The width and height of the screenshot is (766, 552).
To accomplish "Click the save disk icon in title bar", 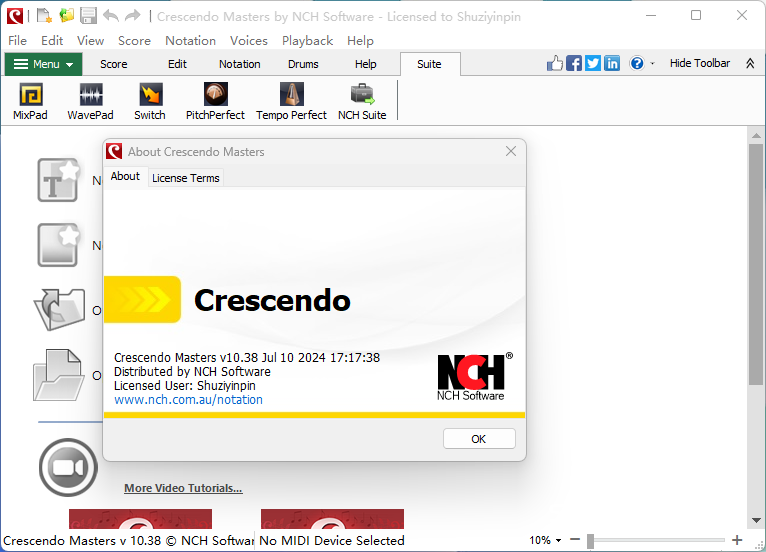I will (88, 16).
